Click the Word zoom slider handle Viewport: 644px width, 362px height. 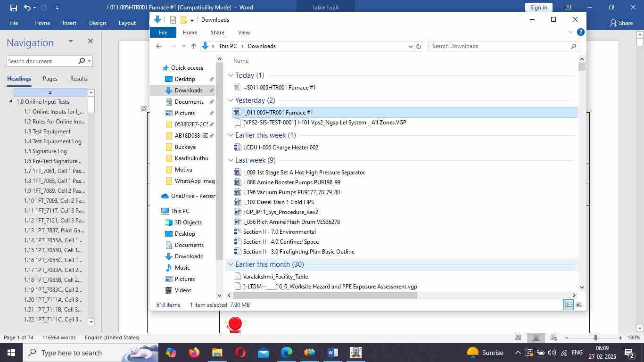click(595, 338)
